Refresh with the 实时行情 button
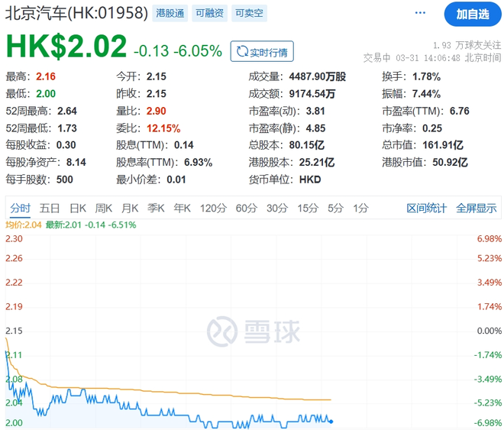 [x=262, y=52]
